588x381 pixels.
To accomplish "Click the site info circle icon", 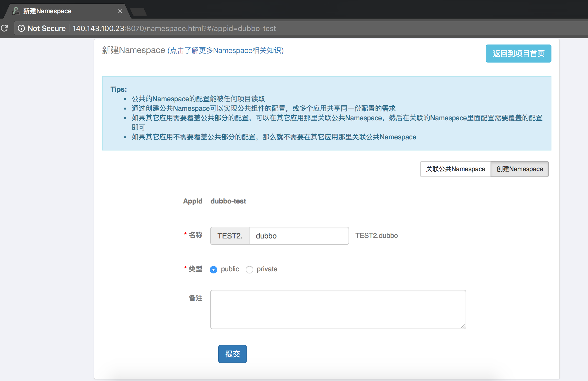I will click(21, 28).
